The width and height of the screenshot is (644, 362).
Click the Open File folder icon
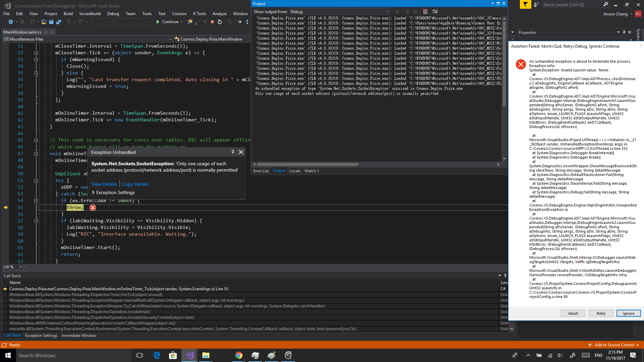click(44, 22)
